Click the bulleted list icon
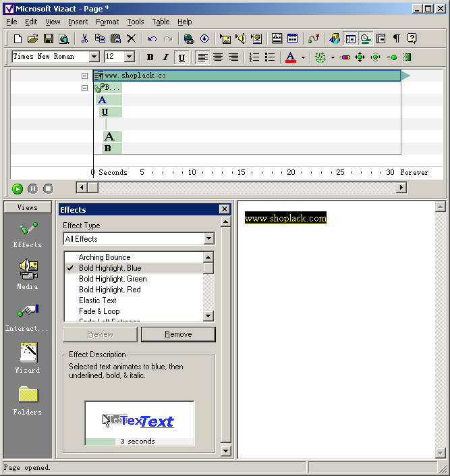The height and width of the screenshot is (476, 450). click(x=270, y=57)
